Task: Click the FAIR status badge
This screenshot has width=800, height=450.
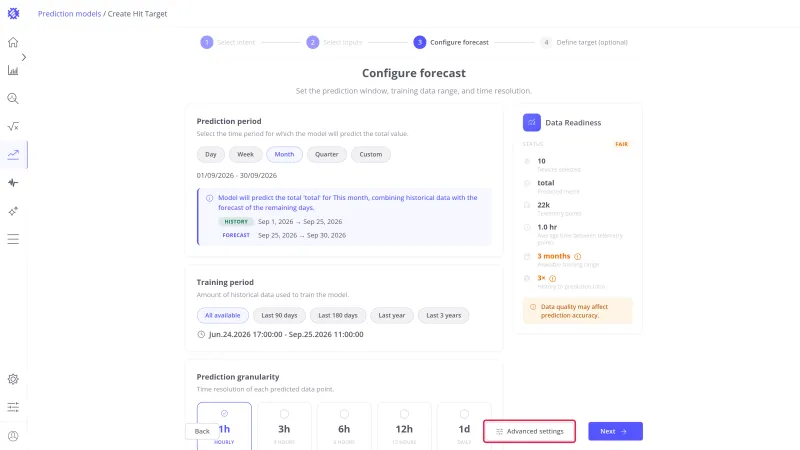Action: coord(621,144)
